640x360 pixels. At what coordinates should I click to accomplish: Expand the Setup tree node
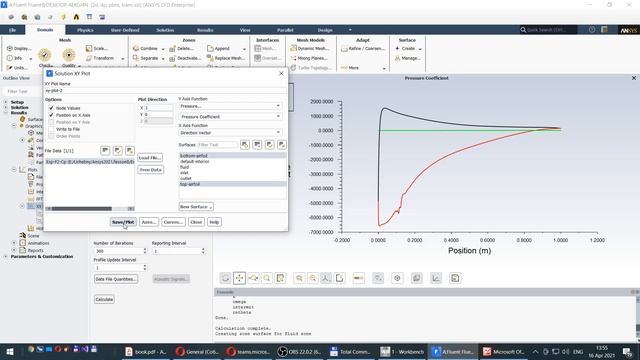(6, 102)
